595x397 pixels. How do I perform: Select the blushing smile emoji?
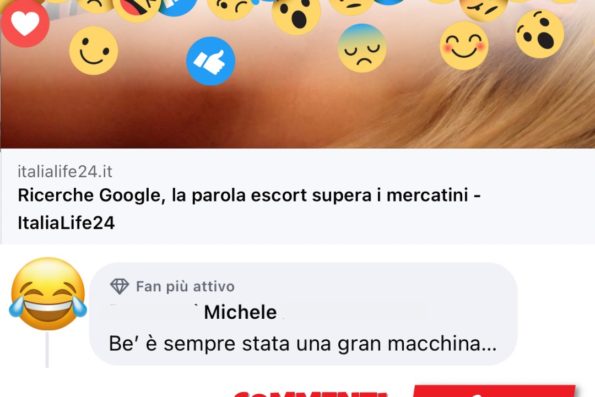pyautogui.click(x=464, y=46)
